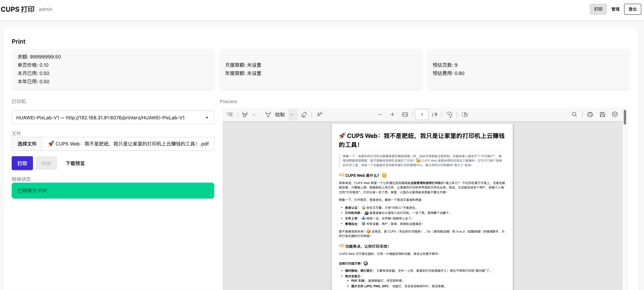Viewport: 644px width, 290px height.
Task: Zoom in with the plus icon
Action: pos(392,115)
